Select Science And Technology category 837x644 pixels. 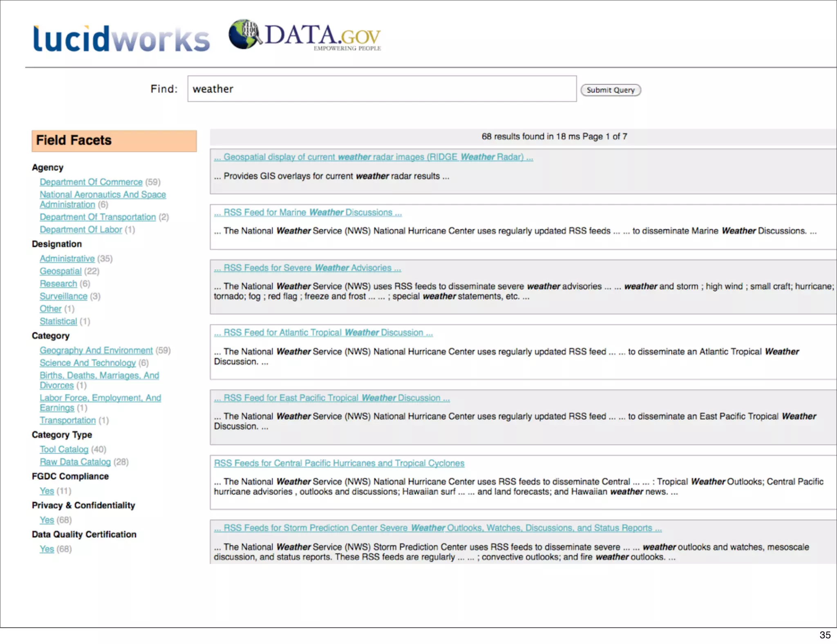tap(87, 363)
